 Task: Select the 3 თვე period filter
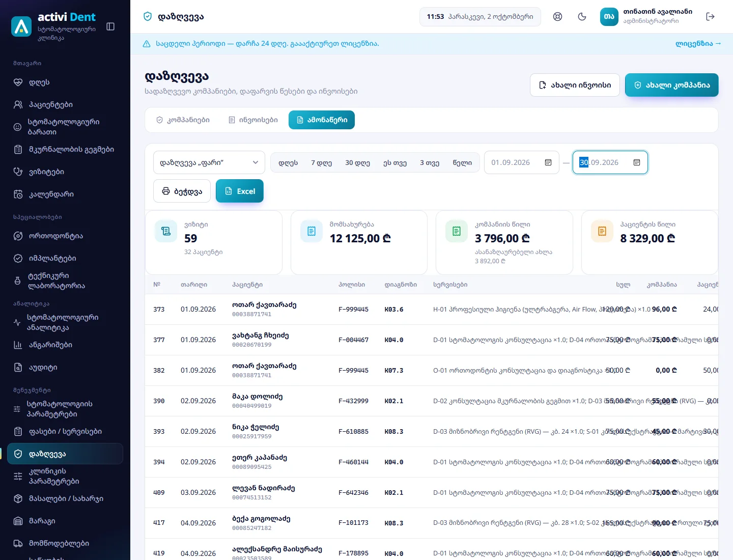point(430,163)
